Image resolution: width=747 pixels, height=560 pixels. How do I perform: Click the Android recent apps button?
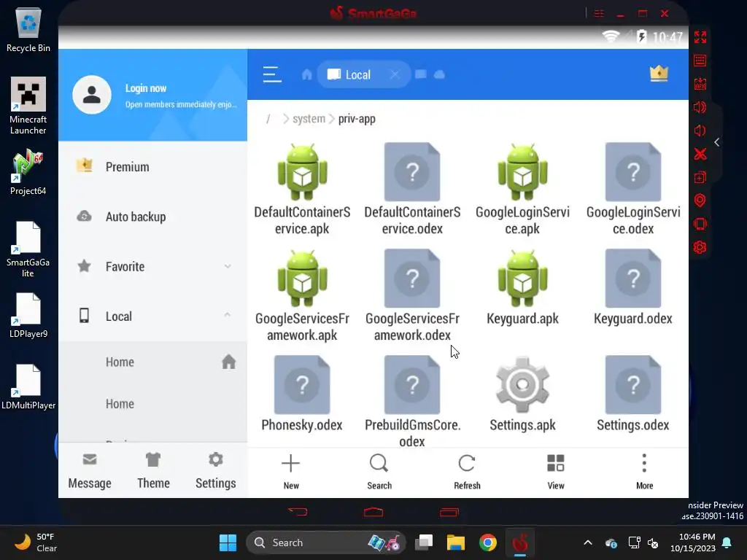coord(449,512)
